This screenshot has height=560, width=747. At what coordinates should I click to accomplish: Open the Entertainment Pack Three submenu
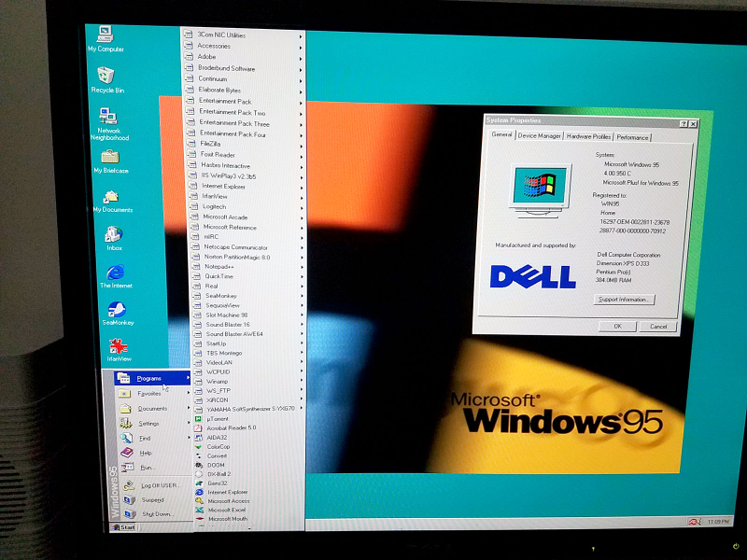(245, 124)
